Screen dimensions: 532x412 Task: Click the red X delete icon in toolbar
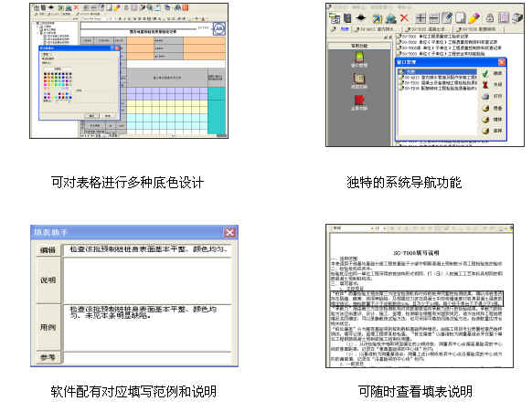click(x=404, y=18)
